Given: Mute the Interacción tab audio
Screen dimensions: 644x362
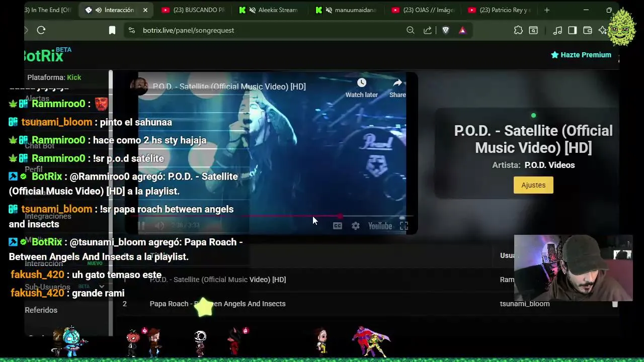Looking at the screenshot, I should point(99,10).
